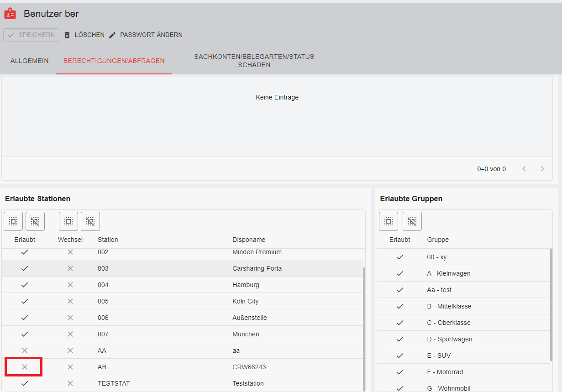
Task: Toggle Erlaubt for station 004 Hamburg
Action: [x=25, y=285]
